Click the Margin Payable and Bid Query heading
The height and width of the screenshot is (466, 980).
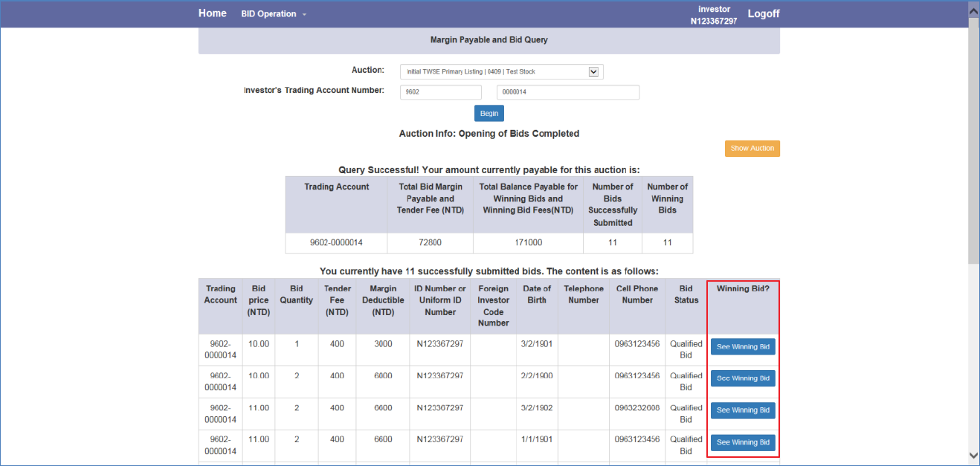(489, 39)
